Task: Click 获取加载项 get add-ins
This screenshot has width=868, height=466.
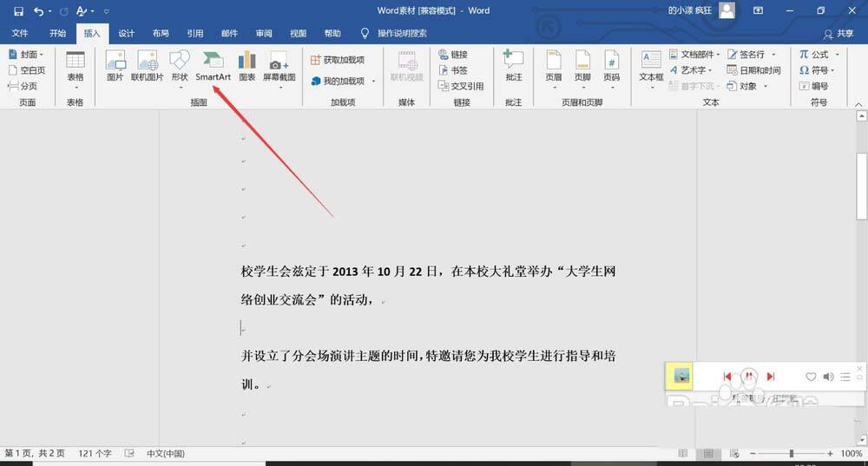Action: 338,60
